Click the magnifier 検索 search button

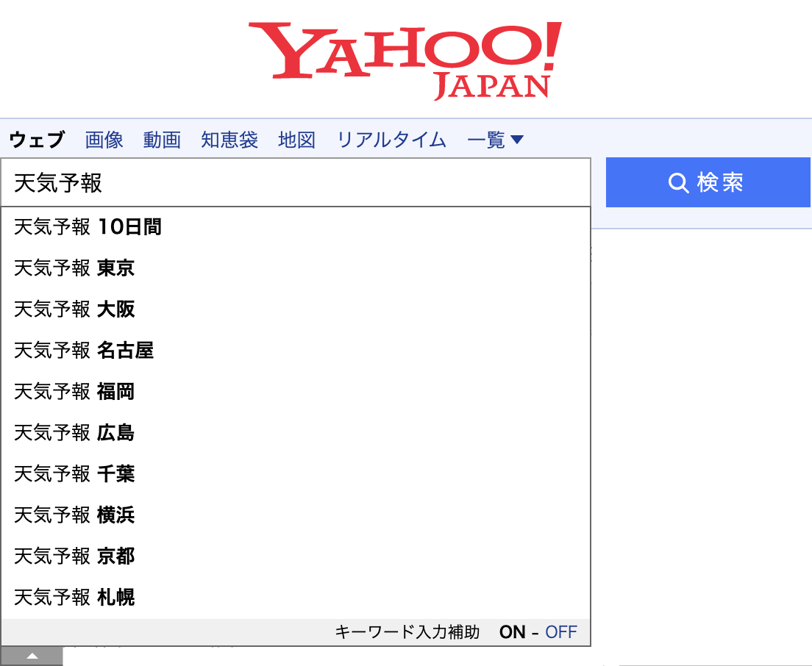coord(708,182)
